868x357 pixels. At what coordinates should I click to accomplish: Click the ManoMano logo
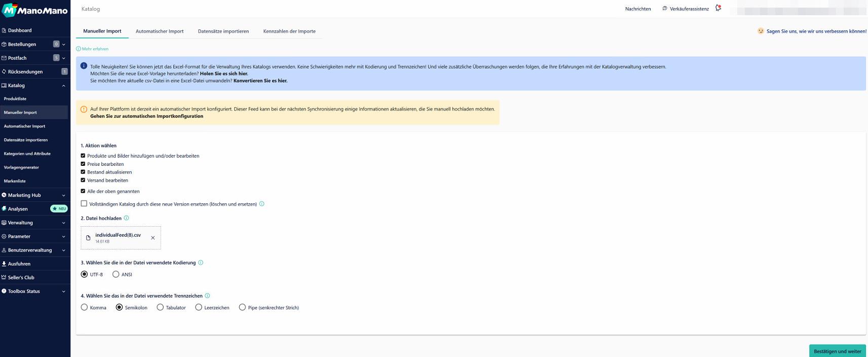(34, 10)
